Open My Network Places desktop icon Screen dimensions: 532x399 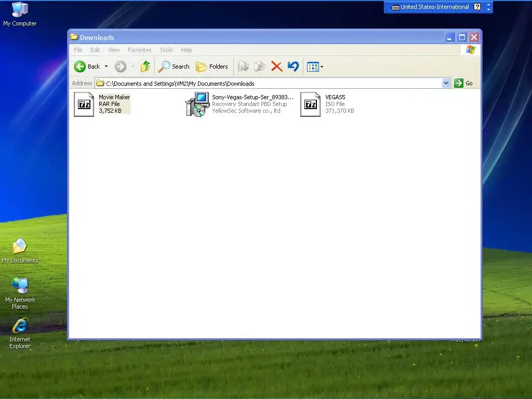point(20,294)
